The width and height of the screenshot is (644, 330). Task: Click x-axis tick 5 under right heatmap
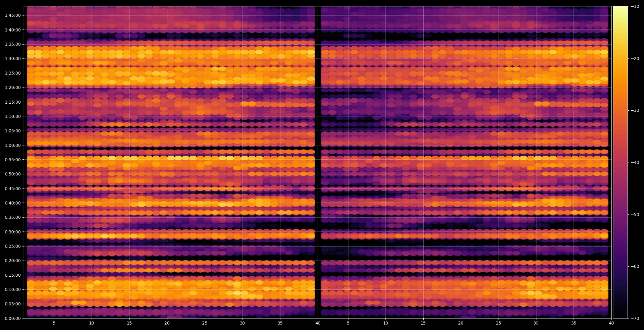click(348, 323)
